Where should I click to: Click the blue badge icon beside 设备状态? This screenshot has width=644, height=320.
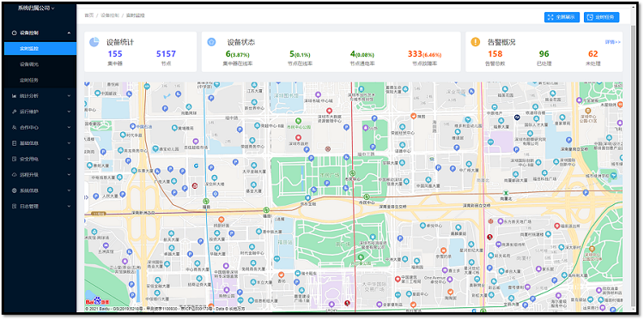pos(211,42)
